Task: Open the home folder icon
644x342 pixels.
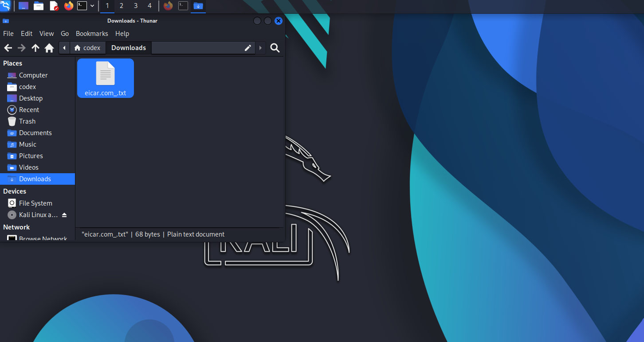Action: (x=49, y=48)
